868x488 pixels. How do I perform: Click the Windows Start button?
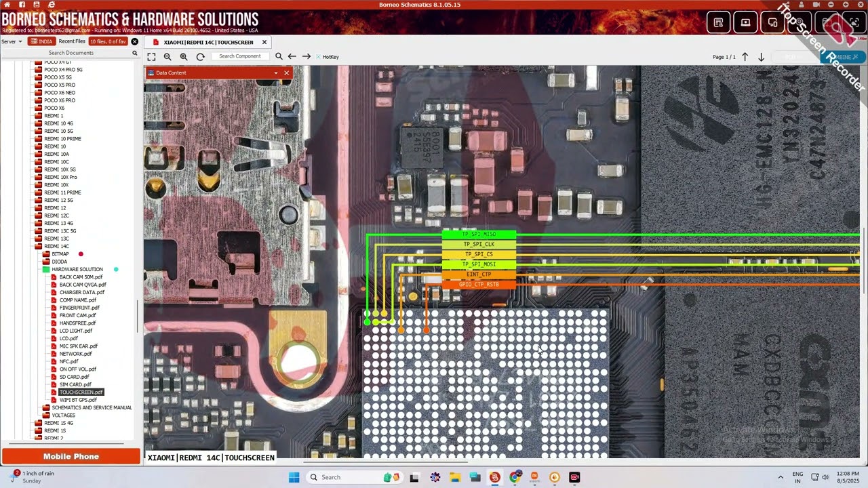[x=294, y=477]
